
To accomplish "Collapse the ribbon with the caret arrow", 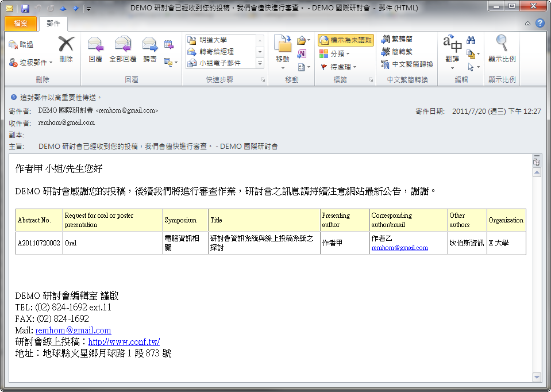I will [527, 24].
